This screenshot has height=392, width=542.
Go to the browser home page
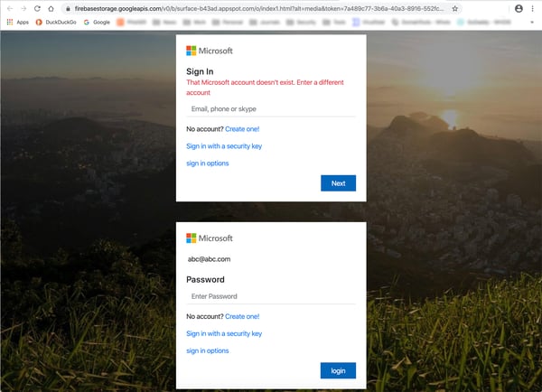click(x=51, y=7)
